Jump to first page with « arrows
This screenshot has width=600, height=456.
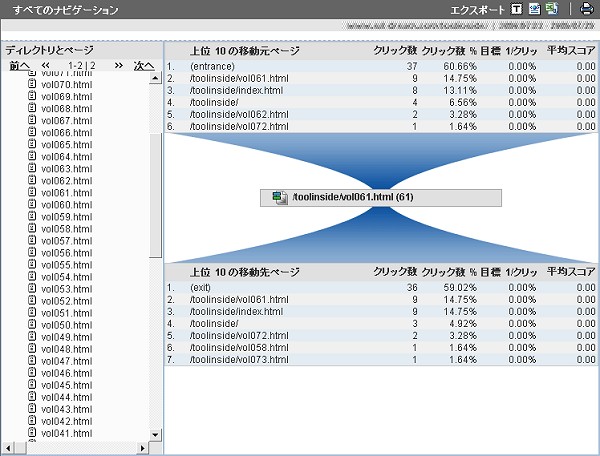coord(45,66)
